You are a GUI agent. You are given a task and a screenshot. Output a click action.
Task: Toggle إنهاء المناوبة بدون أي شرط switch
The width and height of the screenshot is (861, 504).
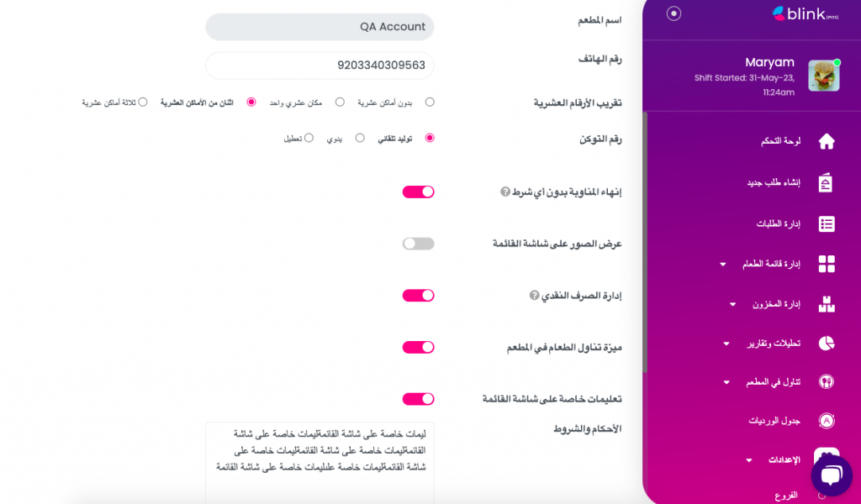click(x=418, y=192)
